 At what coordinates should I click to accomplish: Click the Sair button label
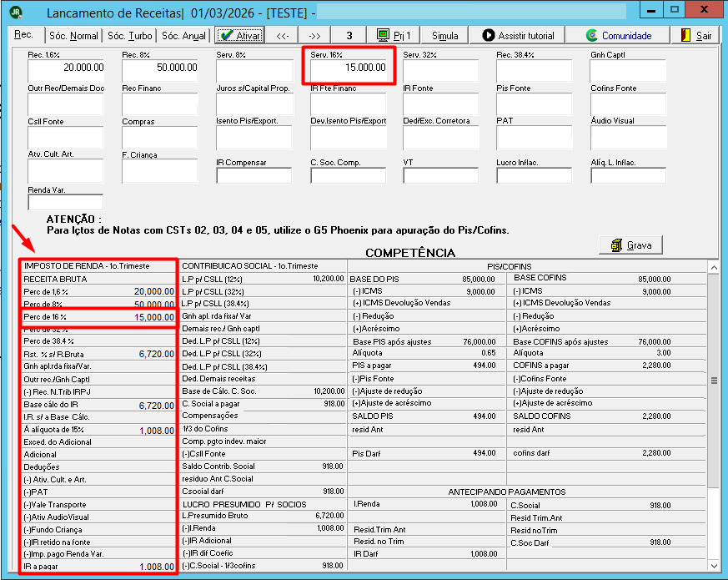(703, 36)
